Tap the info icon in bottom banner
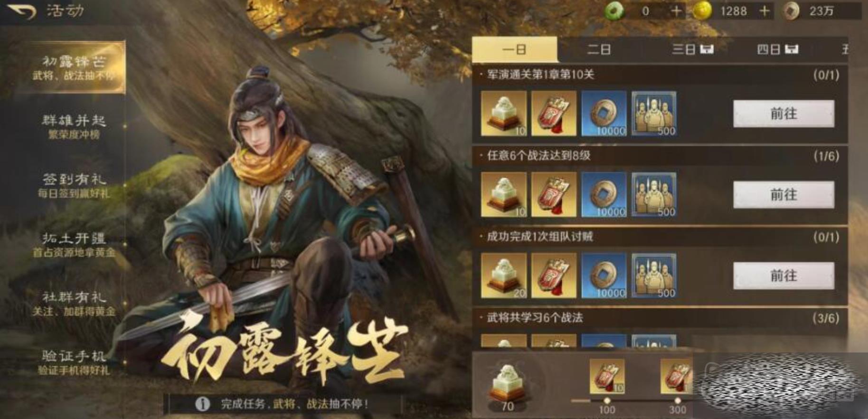 tap(203, 404)
